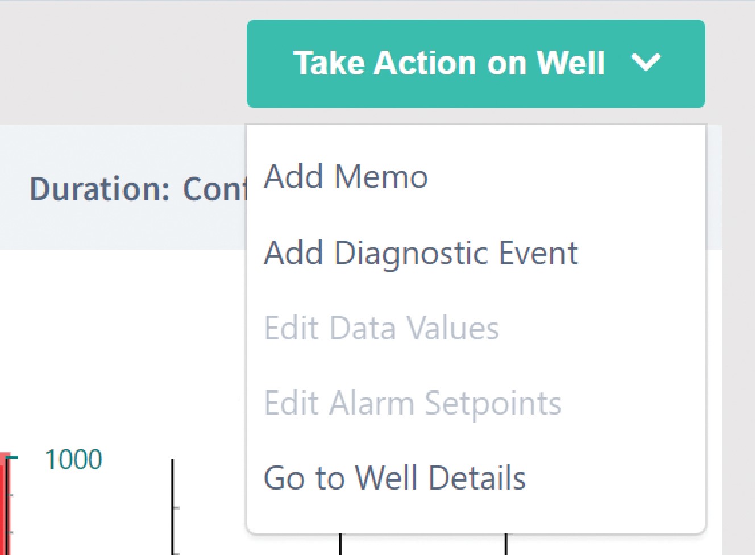Click the 1000 axis value label
The height and width of the screenshot is (555, 756).
coord(73,459)
